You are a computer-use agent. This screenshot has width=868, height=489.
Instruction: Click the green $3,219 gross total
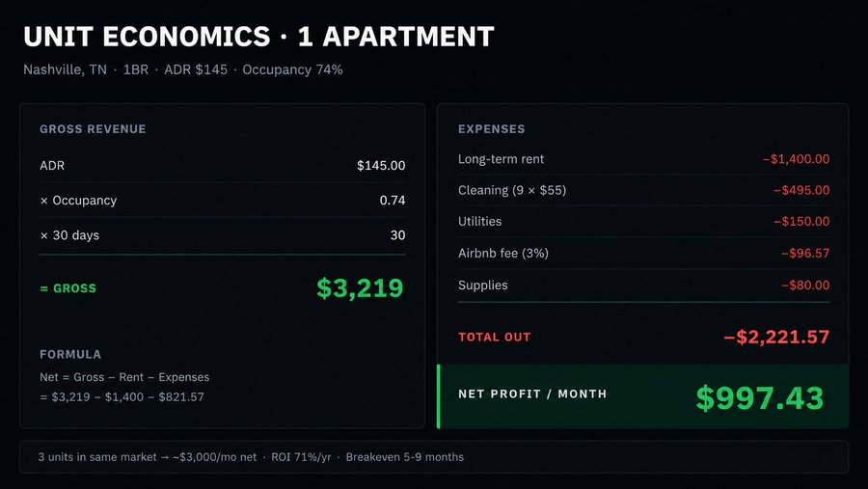coord(360,288)
